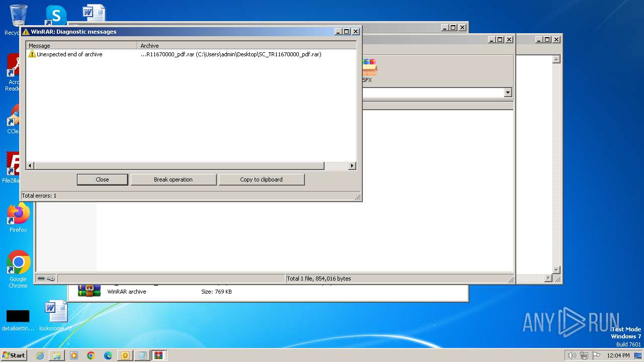The image size is (644, 362).
Task: Launch Microsoft Edge from the taskbar
Action: click(108, 355)
